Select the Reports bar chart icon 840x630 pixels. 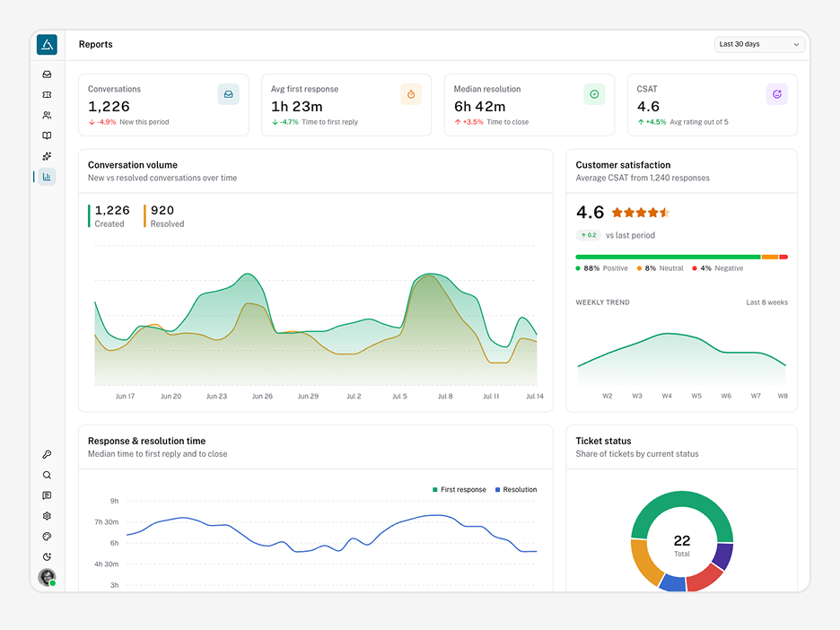[x=48, y=176]
